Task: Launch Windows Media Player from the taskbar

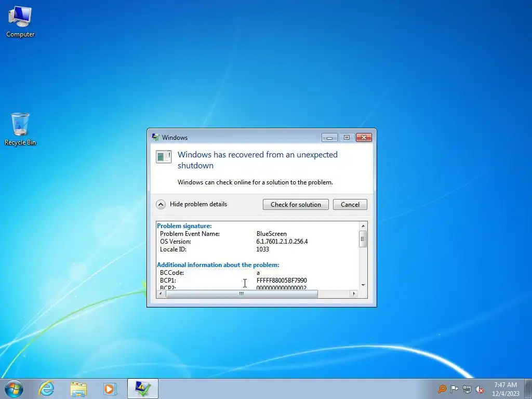Action: [110, 389]
